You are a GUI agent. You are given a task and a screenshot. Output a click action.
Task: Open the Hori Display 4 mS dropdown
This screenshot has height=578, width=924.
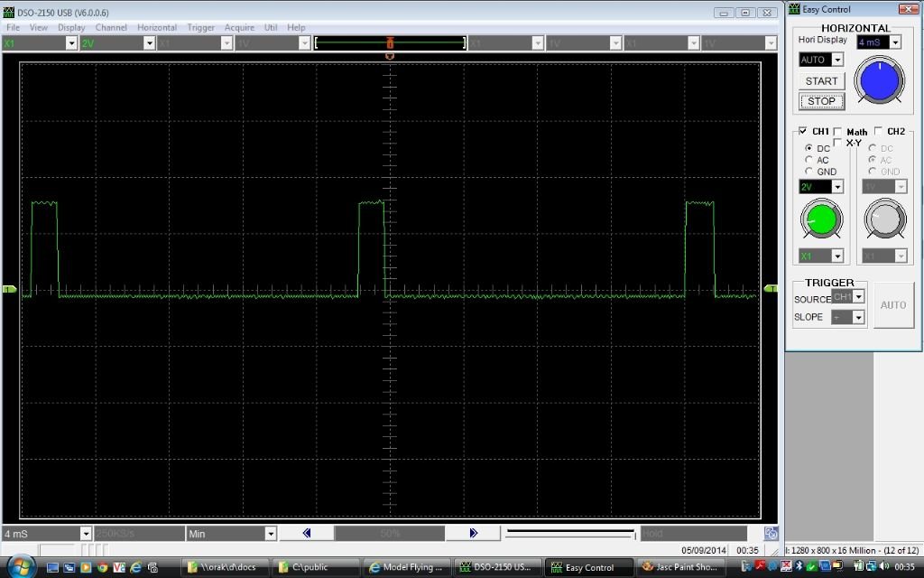[894, 42]
